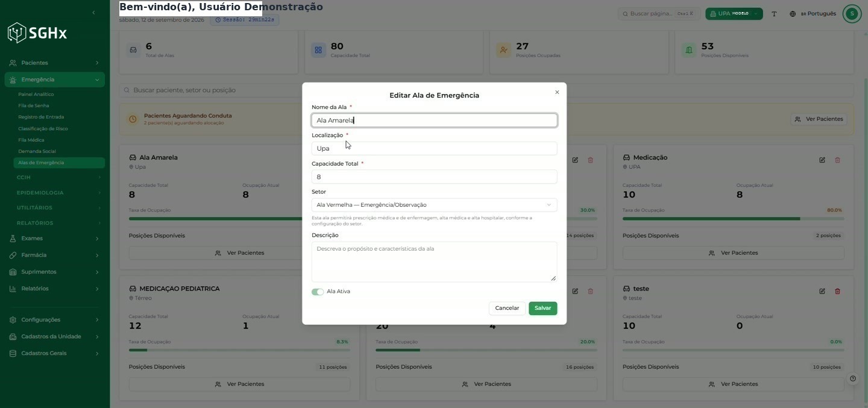
Task: Click the Cadastros da Unidade icon
Action: (x=13, y=337)
